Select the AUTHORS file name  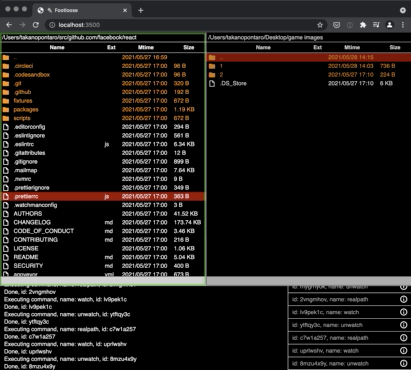point(28,214)
